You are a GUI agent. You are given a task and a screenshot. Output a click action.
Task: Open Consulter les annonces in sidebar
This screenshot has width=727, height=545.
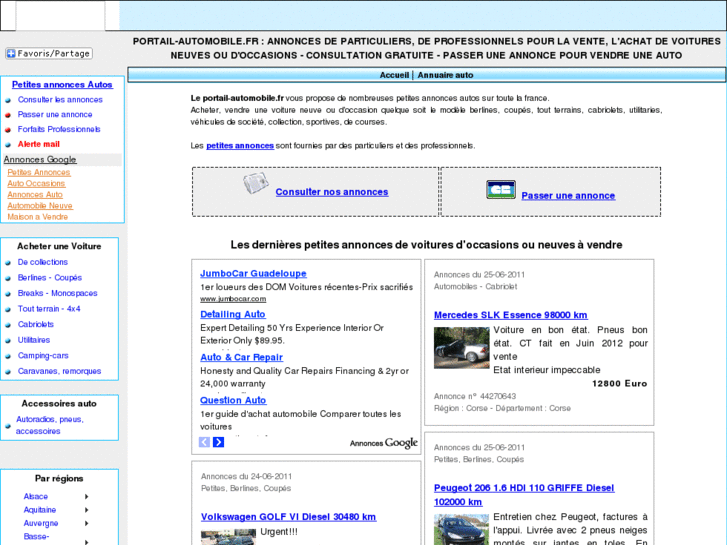(x=60, y=100)
